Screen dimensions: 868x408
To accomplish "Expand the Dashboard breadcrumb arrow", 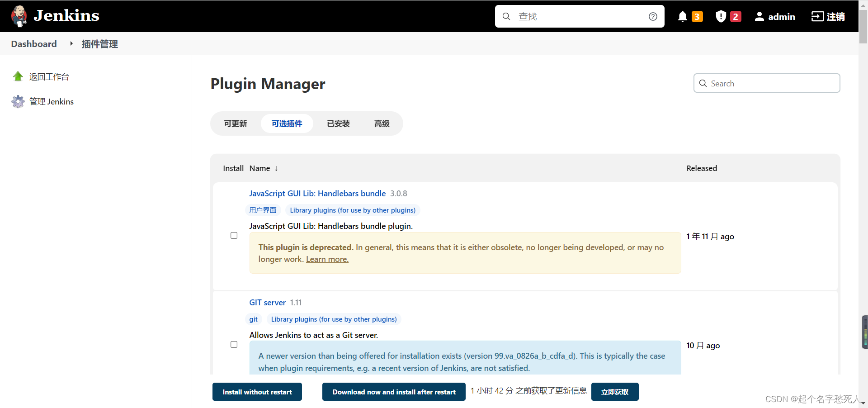I will 71,43.
